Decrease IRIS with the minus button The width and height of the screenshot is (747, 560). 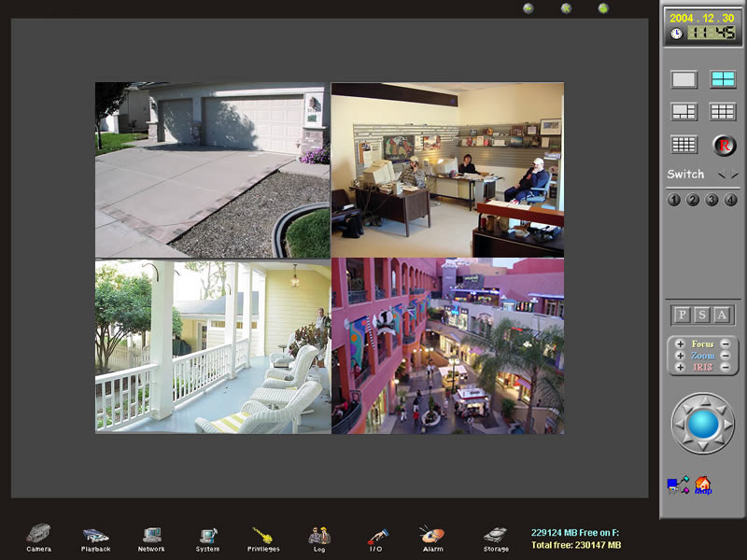[x=725, y=367]
